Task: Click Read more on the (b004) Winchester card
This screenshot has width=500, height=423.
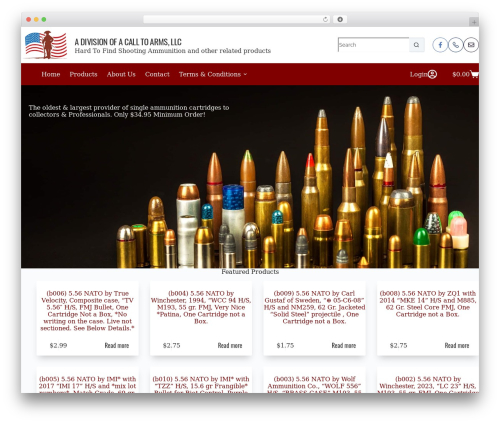Action: tap(230, 345)
